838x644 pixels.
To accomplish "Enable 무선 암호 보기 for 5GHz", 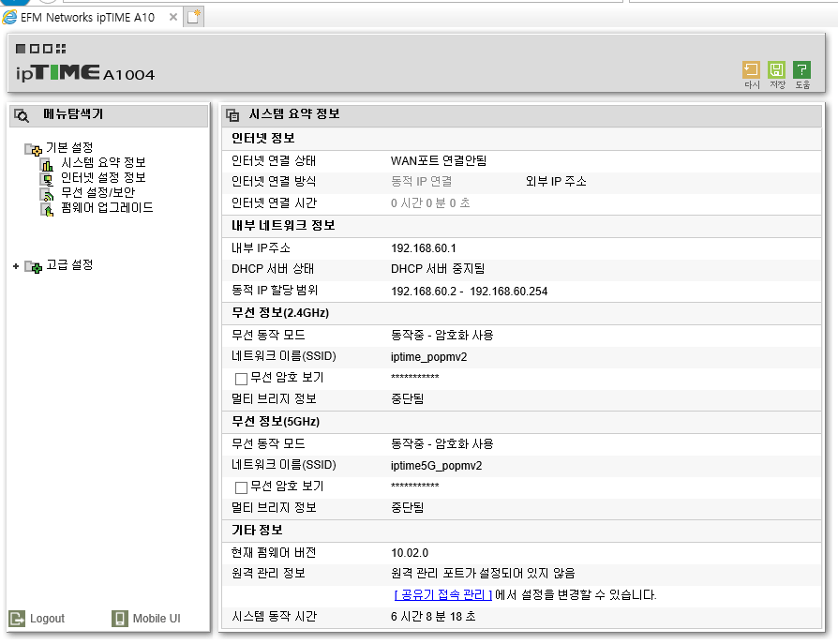I will point(241,487).
